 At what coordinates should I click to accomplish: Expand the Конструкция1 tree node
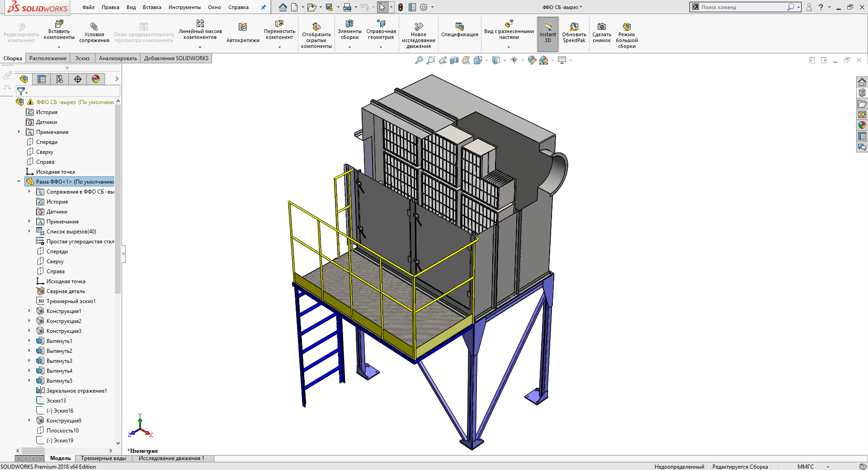point(29,311)
